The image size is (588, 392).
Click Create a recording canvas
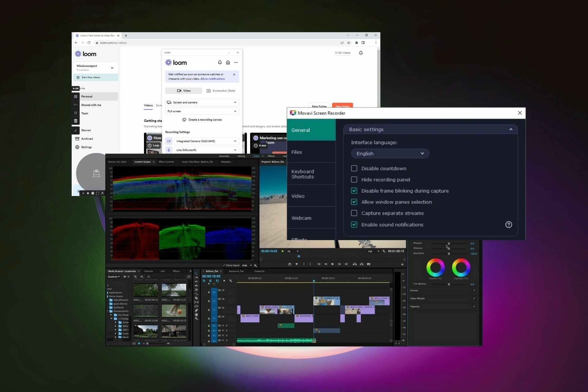pos(202,120)
